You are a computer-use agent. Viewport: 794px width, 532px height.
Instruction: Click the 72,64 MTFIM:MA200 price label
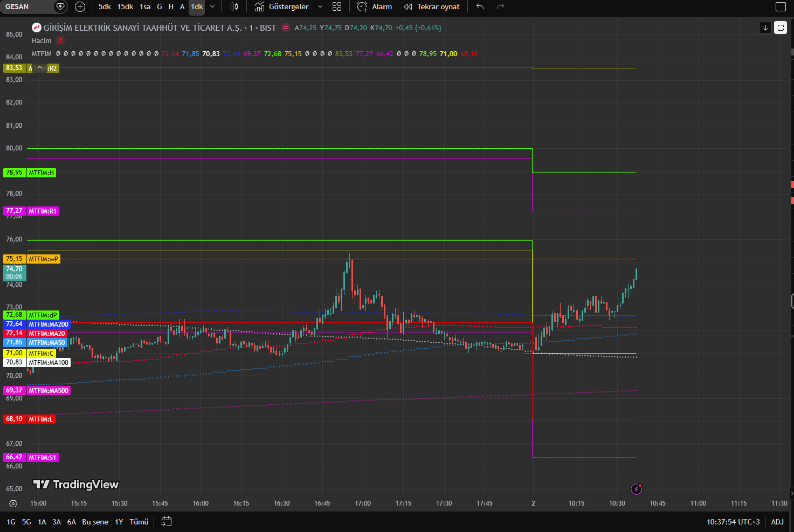[37, 324]
